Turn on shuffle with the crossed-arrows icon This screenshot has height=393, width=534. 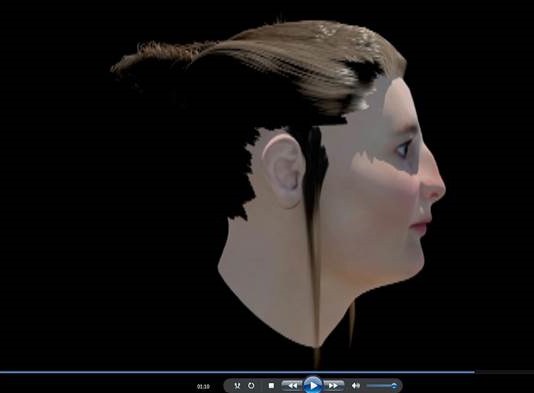pyautogui.click(x=237, y=386)
